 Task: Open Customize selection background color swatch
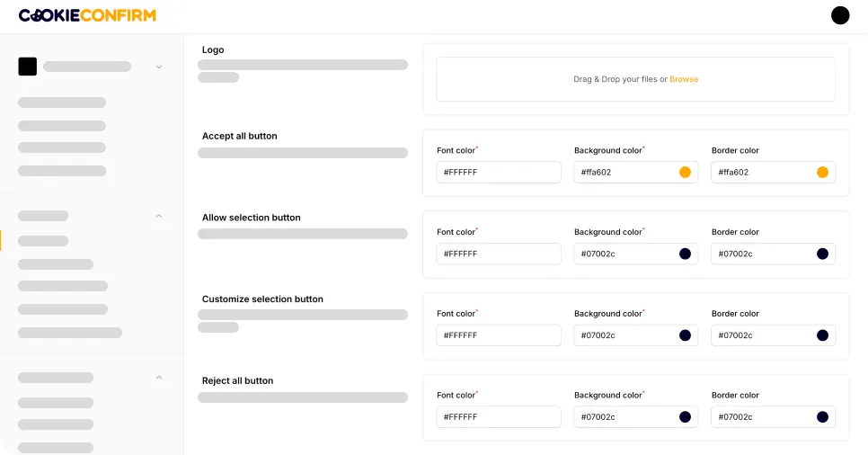point(685,335)
